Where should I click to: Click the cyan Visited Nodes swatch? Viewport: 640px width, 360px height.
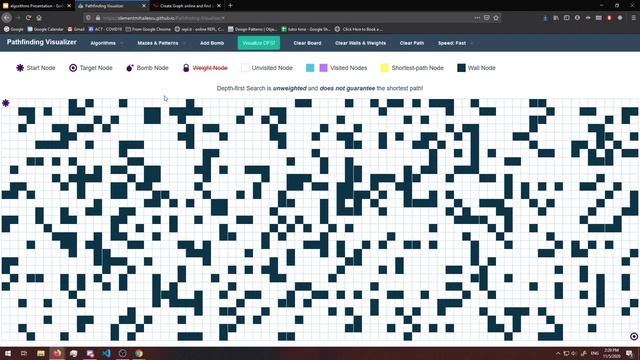coord(310,68)
